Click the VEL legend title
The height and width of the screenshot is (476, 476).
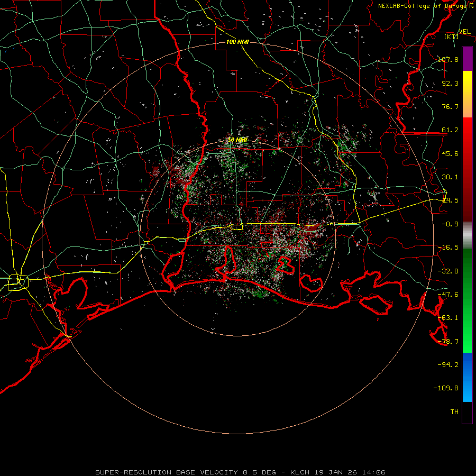[464, 32]
